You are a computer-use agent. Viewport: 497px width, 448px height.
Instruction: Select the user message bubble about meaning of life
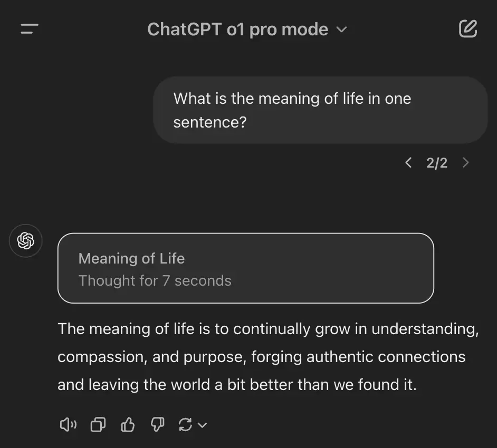(320, 110)
